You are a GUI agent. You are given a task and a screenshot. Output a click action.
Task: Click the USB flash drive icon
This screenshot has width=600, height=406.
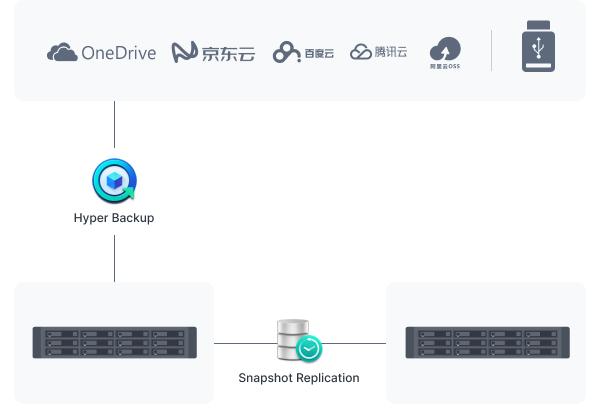pos(538,46)
